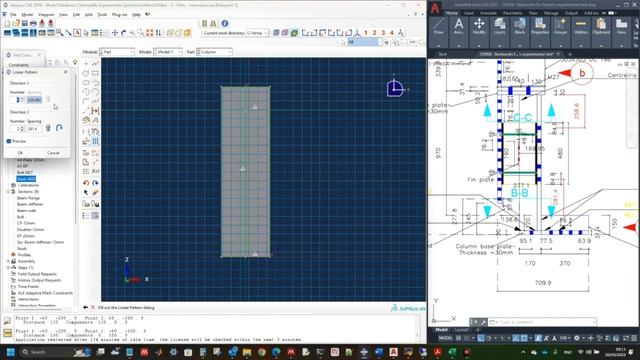Open the File menu in Abaqus
The height and width of the screenshot is (360, 640).
13,14
